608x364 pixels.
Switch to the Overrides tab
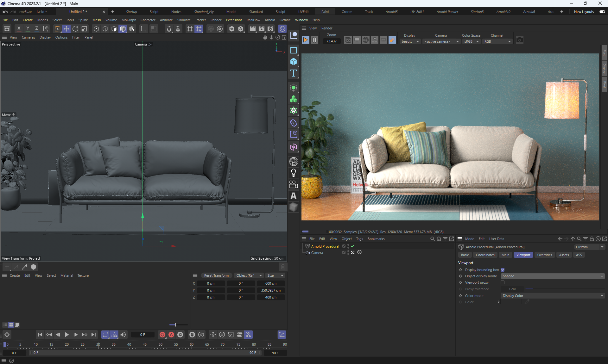coord(544,255)
